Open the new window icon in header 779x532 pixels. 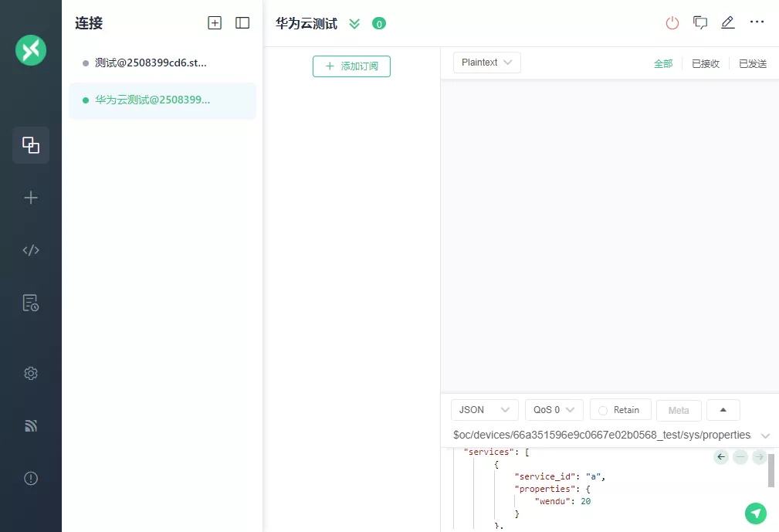(x=700, y=23)
